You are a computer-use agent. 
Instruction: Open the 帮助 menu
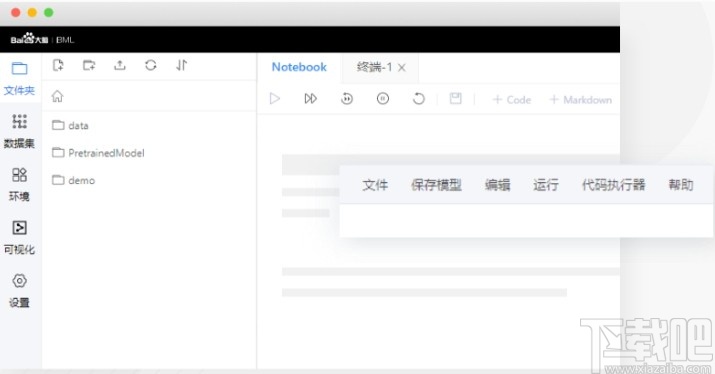point(681,185)
